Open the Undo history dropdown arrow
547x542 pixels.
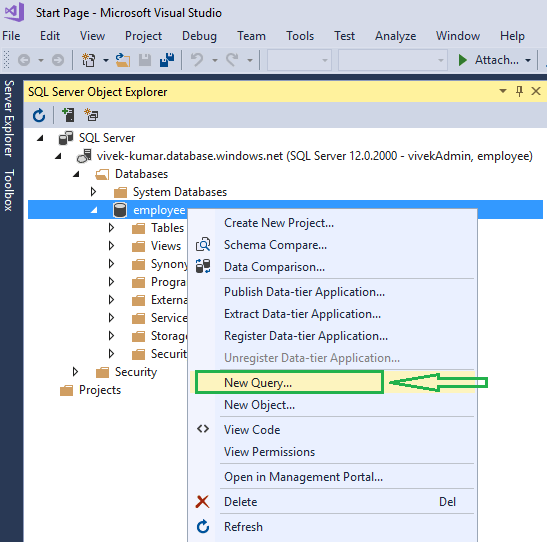(215, 60)
